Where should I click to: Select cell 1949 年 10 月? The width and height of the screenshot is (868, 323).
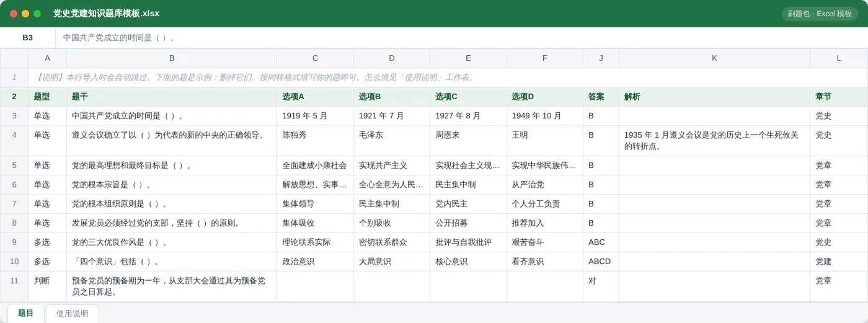coord(545,116)
